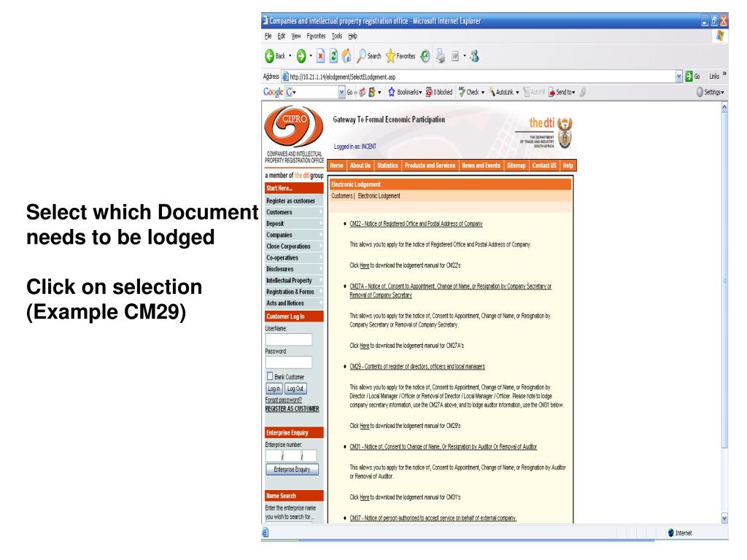
Task: Open the Edit menu
Action: 281,36
